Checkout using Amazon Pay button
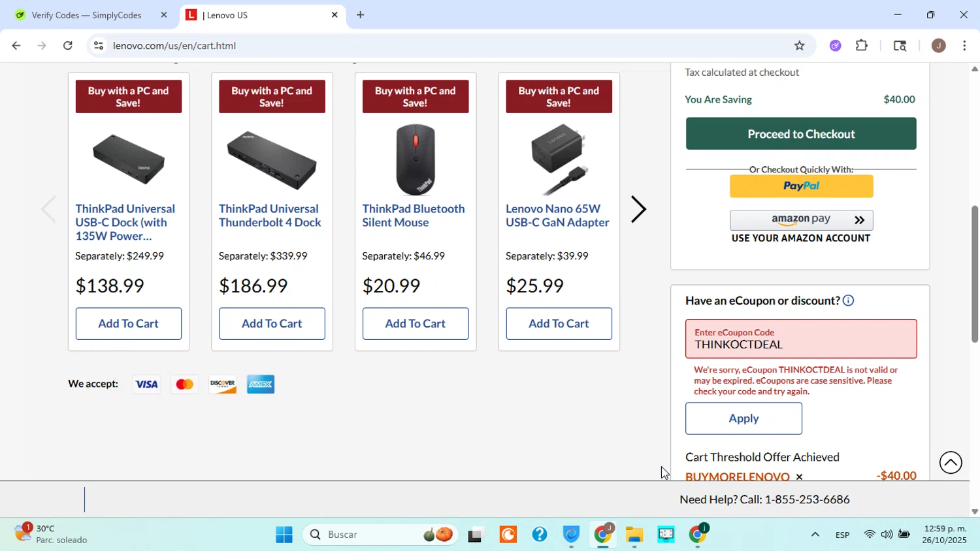 (x=801, y=220)
